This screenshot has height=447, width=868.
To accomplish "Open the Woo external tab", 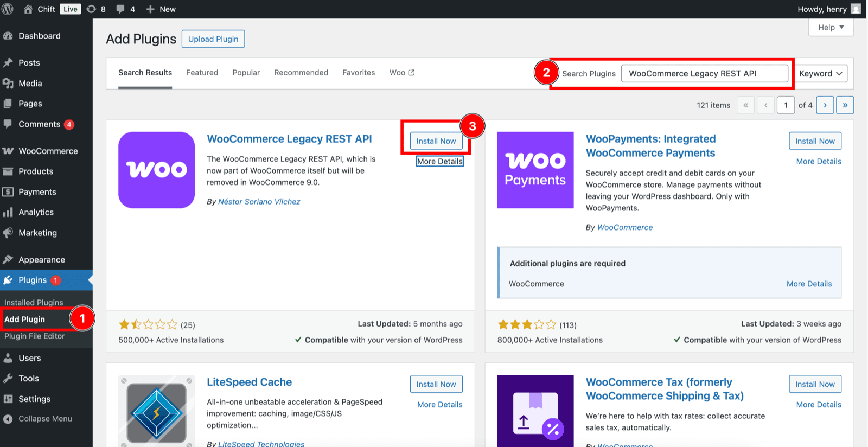I will pyautogui.click(x=402, y=73).
